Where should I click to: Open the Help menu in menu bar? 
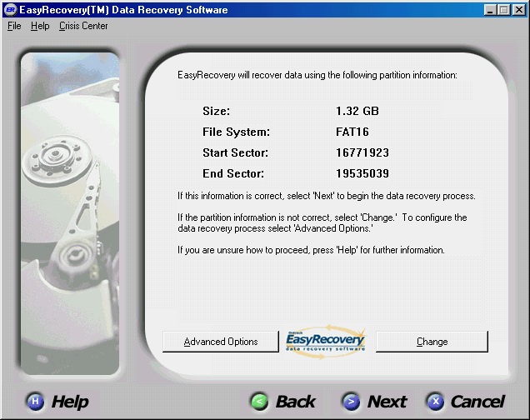click(40, 26)
